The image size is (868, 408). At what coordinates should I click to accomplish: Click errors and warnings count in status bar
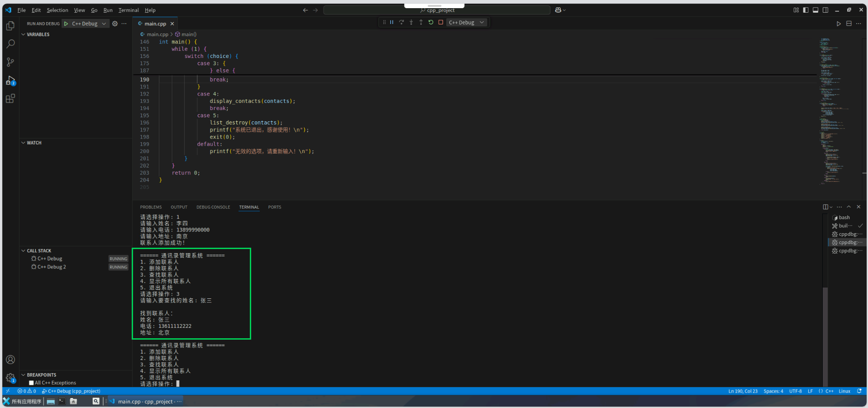click(27, 391)
